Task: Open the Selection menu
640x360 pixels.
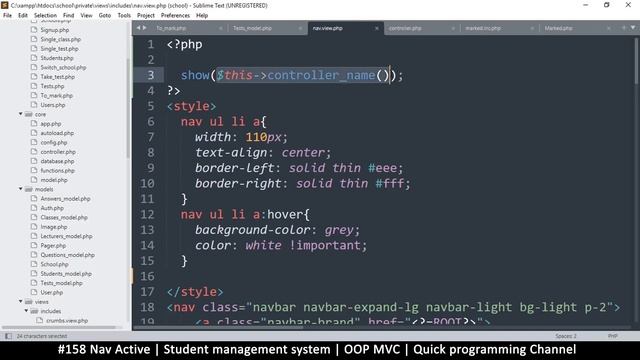Action: click(45, 16)
